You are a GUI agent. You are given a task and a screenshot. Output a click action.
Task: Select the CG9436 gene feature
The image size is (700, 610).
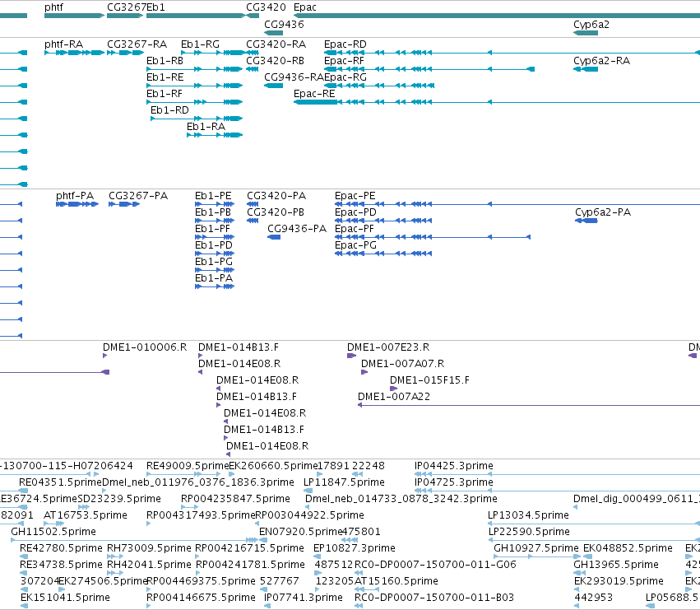click(274, 33)
